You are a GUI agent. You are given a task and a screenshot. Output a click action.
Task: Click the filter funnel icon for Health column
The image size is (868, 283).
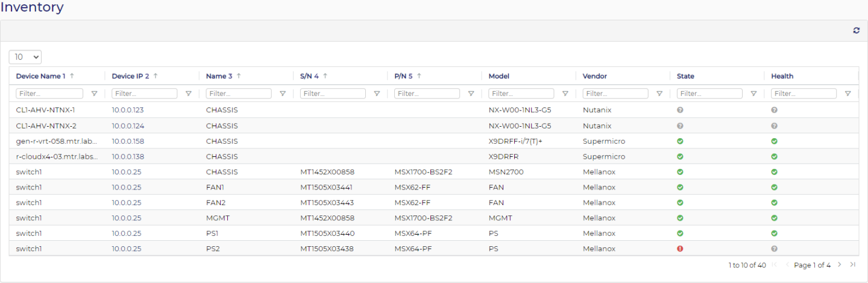848,94
